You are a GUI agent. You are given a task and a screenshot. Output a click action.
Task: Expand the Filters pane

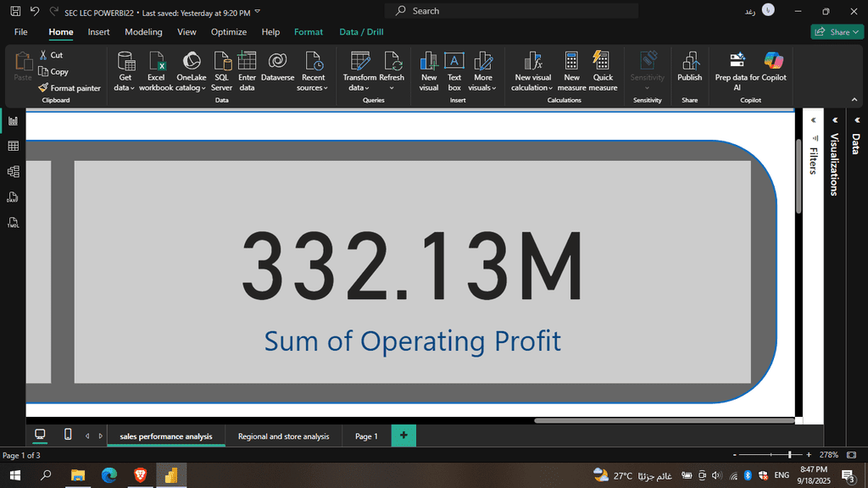(x=813, y=120)
